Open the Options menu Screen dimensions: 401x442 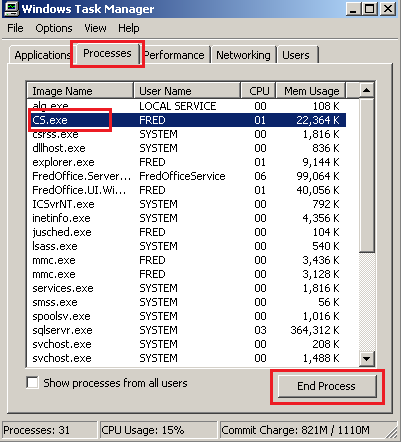point(54,28)
